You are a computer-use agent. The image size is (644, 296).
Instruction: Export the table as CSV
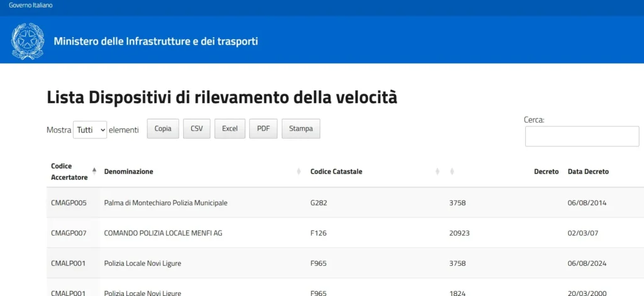197,128
